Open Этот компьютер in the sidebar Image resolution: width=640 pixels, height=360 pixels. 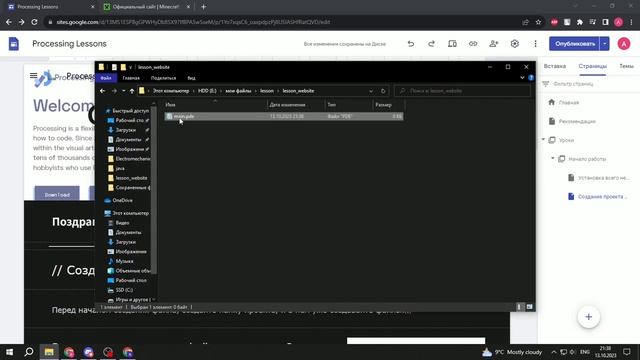(127, 213)
